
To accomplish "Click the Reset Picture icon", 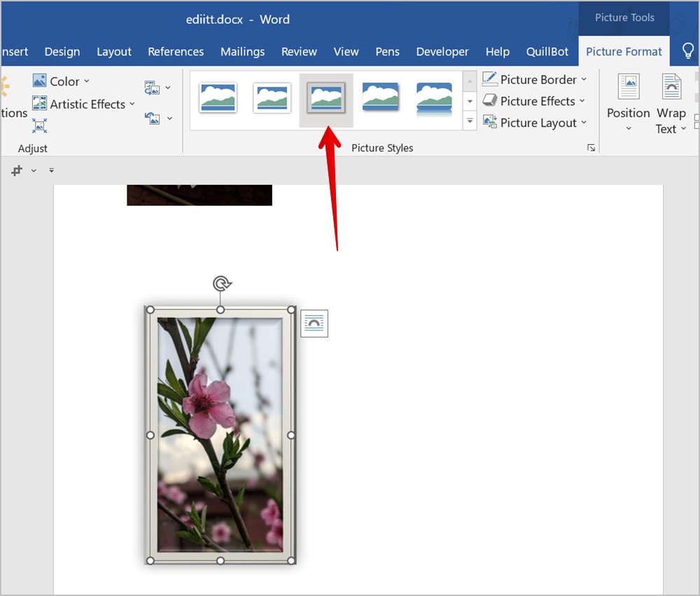I will coord(152,118).
